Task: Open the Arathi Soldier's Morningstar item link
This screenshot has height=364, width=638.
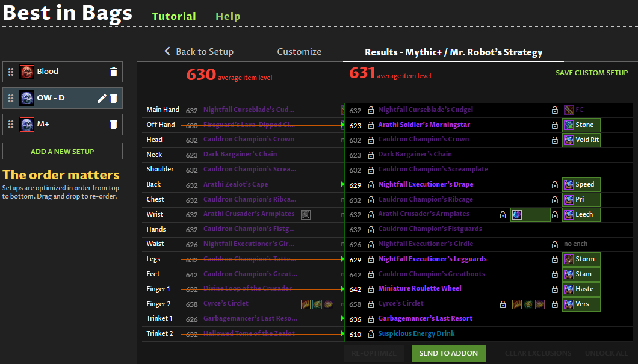Action: pos(424,125)
